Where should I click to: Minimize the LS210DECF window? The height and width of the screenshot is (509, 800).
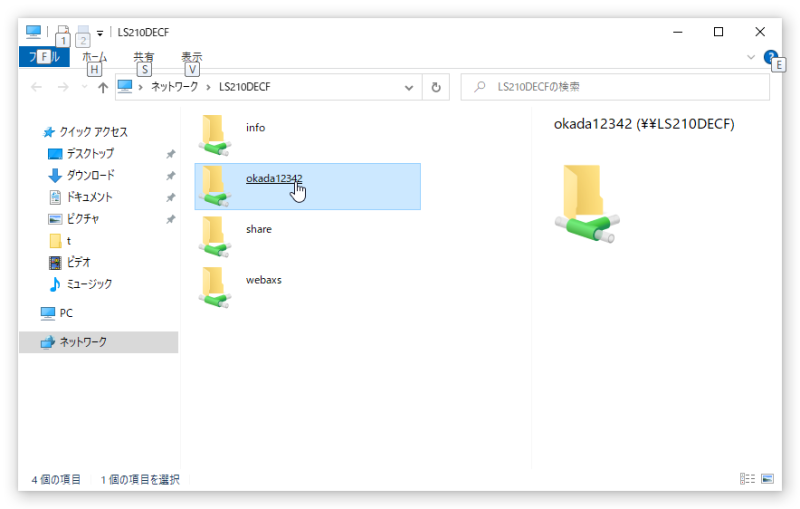pyautogui.click(x=678, y=32)
